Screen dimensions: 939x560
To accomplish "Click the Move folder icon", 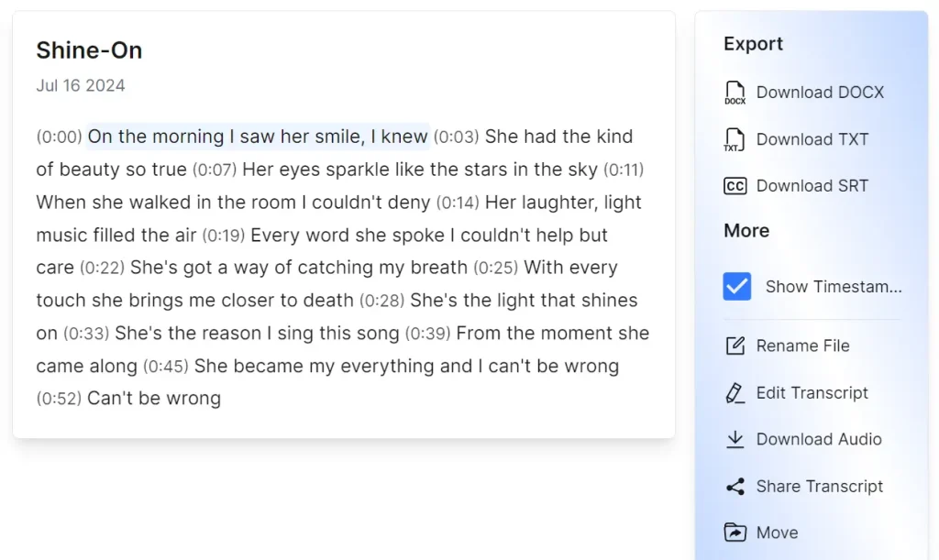I will tap(734, 532).
